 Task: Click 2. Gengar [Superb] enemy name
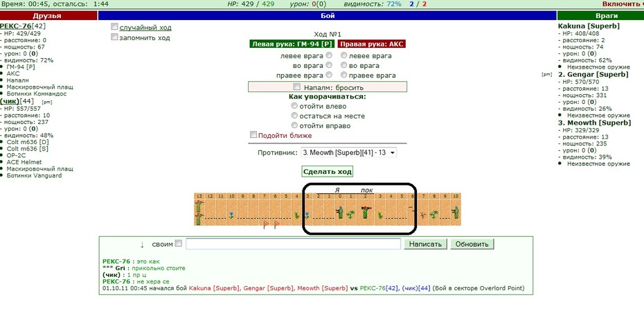tap(593, 74)
